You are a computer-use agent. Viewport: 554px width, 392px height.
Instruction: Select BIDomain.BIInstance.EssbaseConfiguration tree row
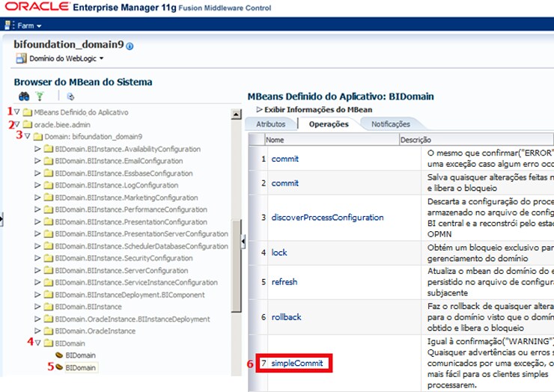pyautogui.click(x=124, y=174)
